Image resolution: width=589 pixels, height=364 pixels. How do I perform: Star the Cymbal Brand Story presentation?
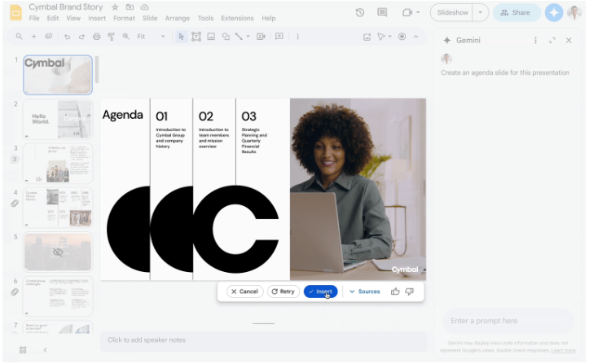[115, 7]
